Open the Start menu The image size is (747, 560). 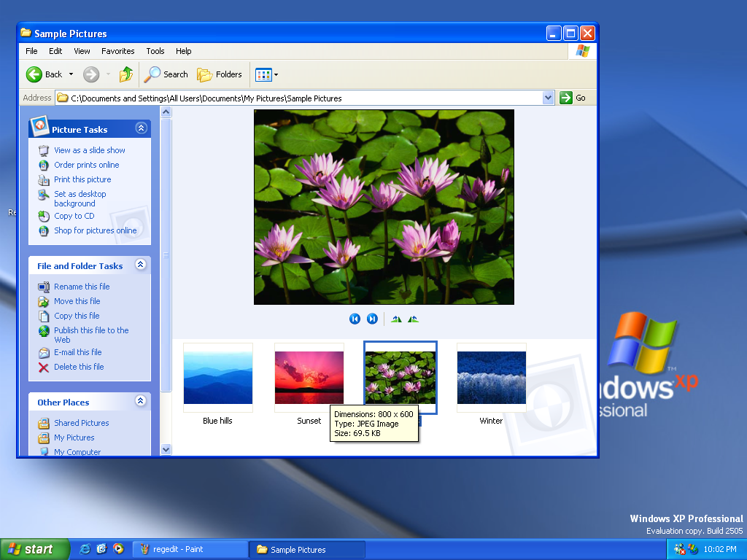pyautogui.click(x=35, y=550)
